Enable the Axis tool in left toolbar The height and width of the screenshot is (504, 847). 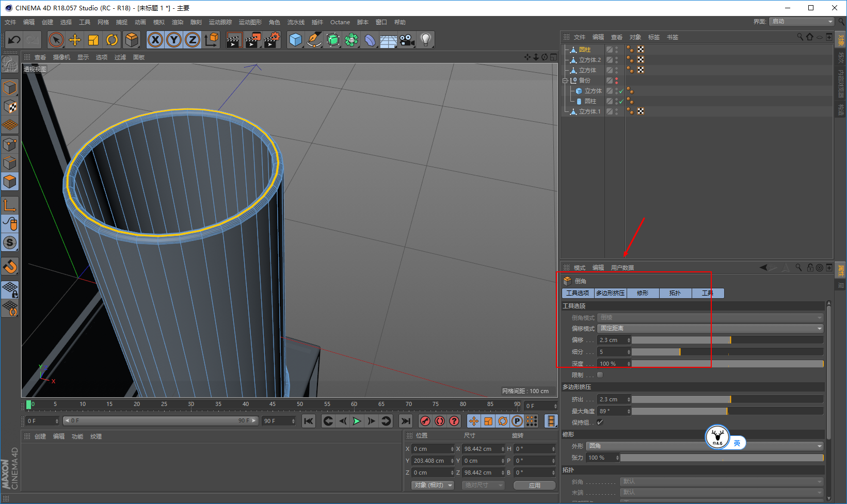(10, 205)
